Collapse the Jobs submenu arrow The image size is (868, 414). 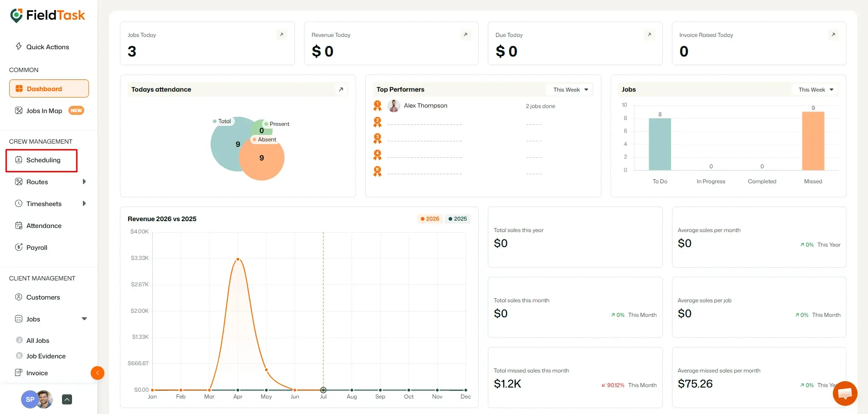tap(84, 319)
